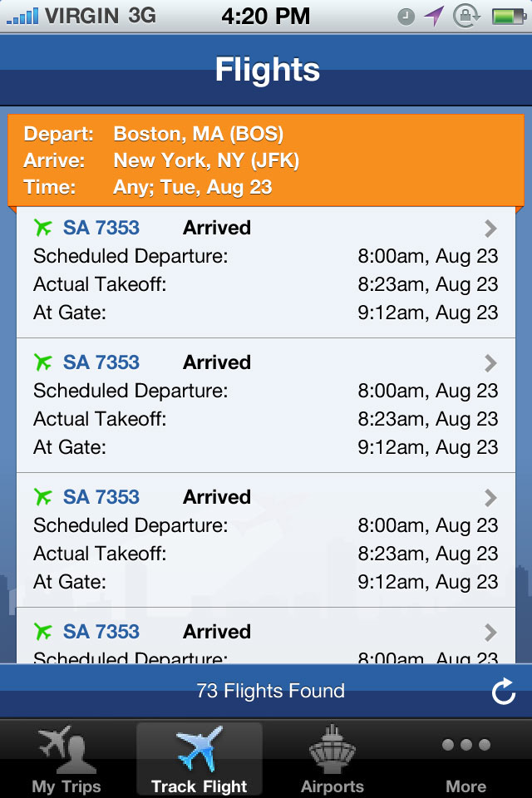Switch to the Airports tab

pyautogui.click(x=332, y=760)
